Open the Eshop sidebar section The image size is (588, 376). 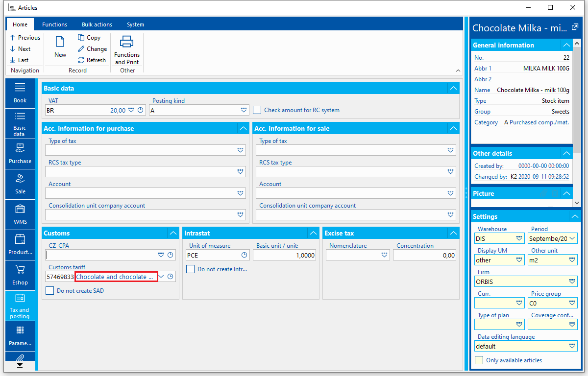(20, 275)
